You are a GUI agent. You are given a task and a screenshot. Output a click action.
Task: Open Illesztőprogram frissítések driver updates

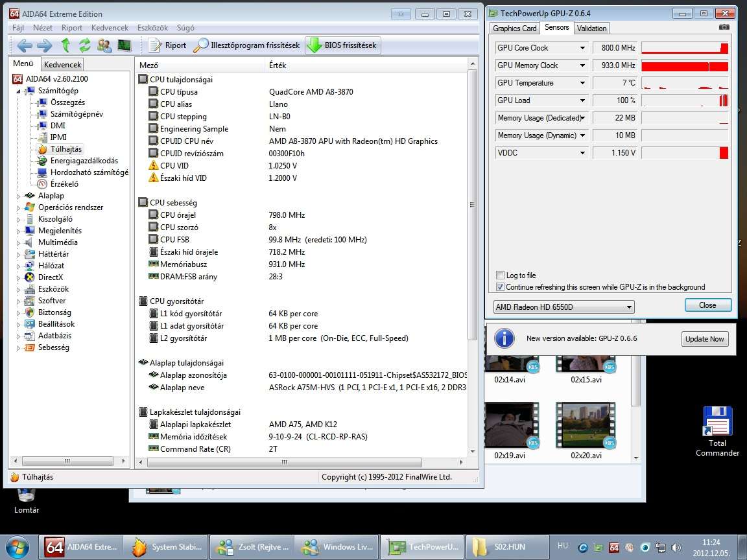pyautogui.click(x=247, y=45)
